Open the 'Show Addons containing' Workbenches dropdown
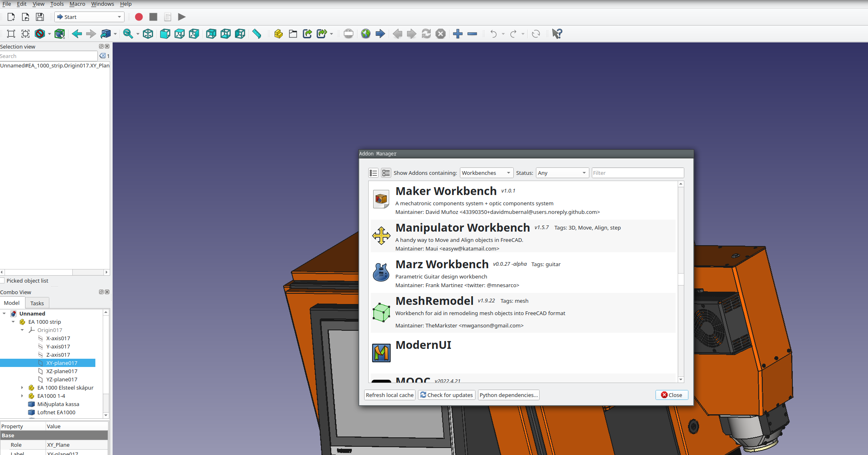The image size is (868, 455). coord(486,173)
